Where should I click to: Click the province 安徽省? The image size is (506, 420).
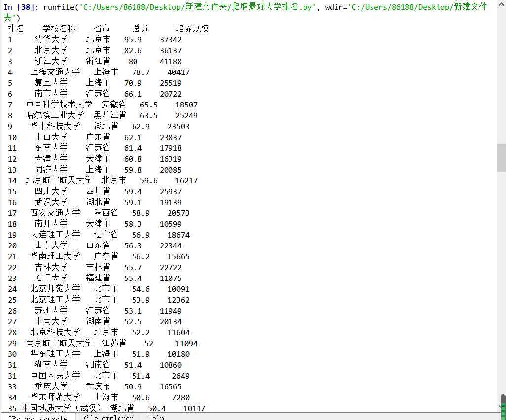(114, 105)
